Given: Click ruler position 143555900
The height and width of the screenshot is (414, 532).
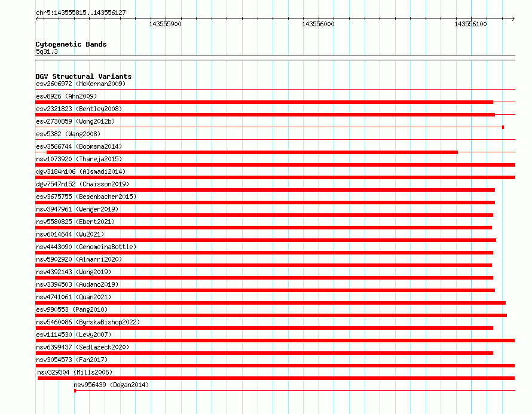Looking at the screenshot, I should (x=165, y=24).
